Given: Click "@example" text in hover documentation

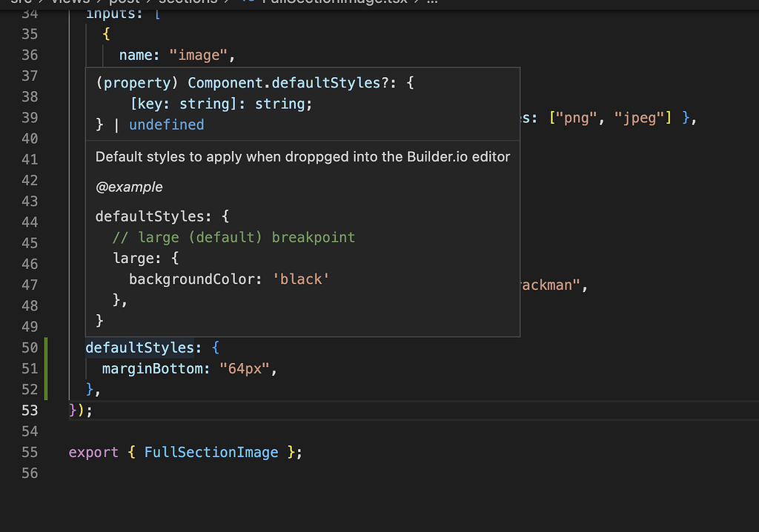Looking at the screenshot, I should [x=129, y=187].
